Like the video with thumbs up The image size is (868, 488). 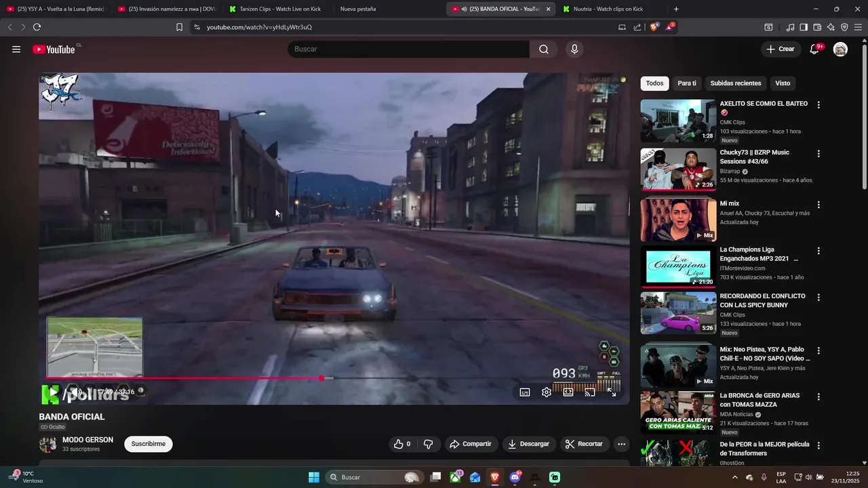tap(402, 444)
